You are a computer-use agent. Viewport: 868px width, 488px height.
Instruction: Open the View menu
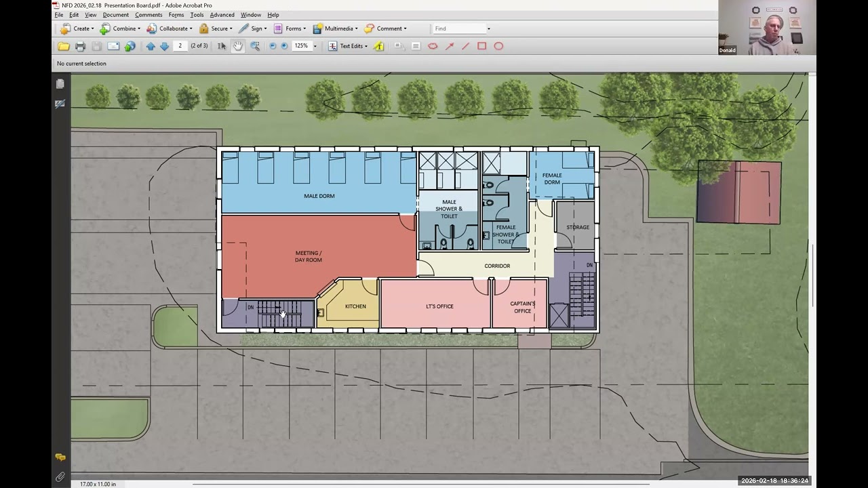[90, 15]
